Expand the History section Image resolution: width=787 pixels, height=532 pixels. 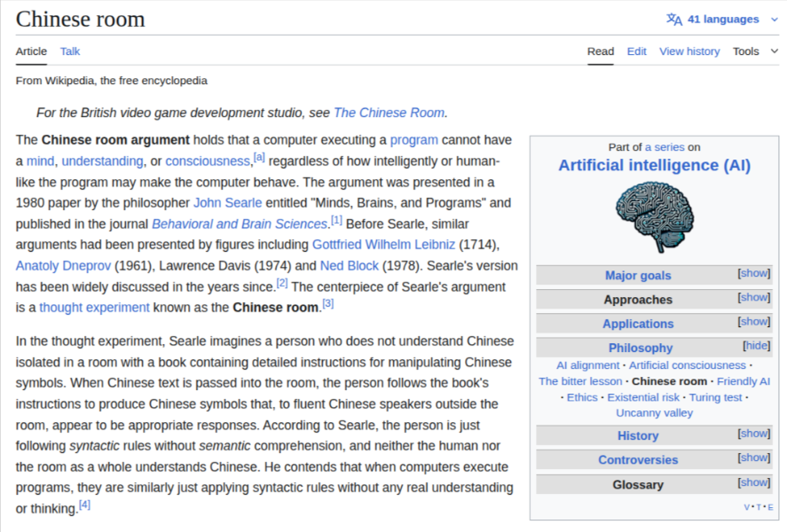point(754,434)
